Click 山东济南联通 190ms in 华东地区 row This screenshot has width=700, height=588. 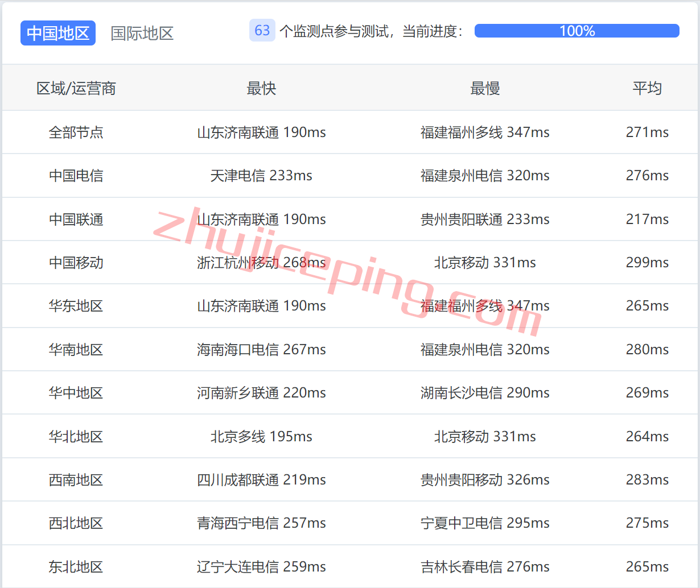pos(261,306)
